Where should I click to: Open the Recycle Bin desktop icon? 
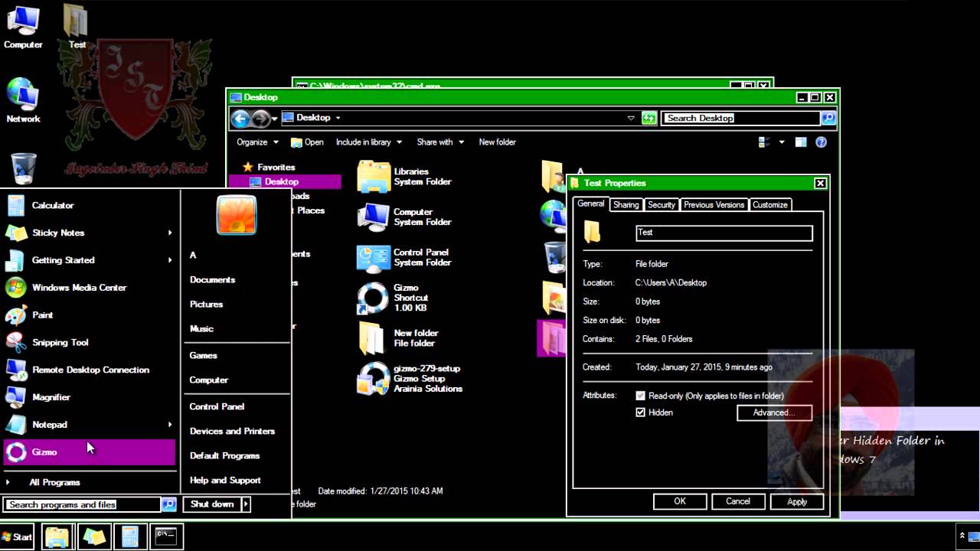coord(23,168)
